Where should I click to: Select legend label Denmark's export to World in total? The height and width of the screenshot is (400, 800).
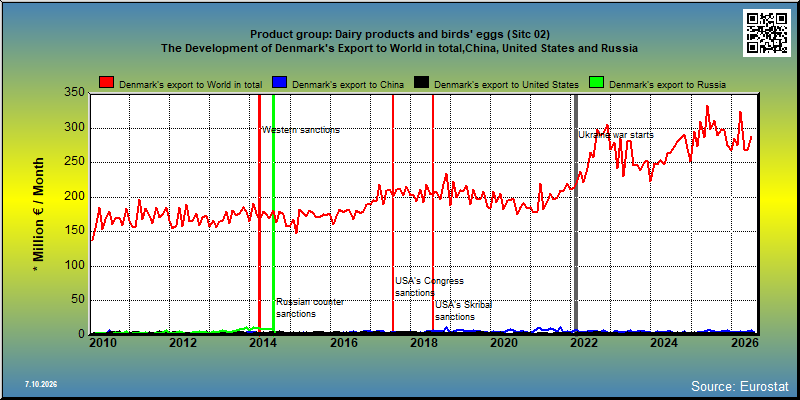tap(191, 85)
